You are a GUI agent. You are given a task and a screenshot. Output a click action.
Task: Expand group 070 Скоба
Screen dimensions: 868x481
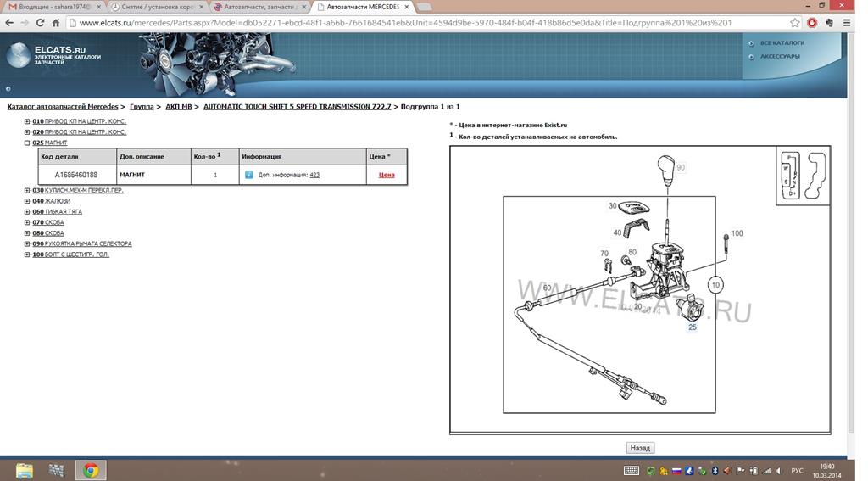point(26,222)
